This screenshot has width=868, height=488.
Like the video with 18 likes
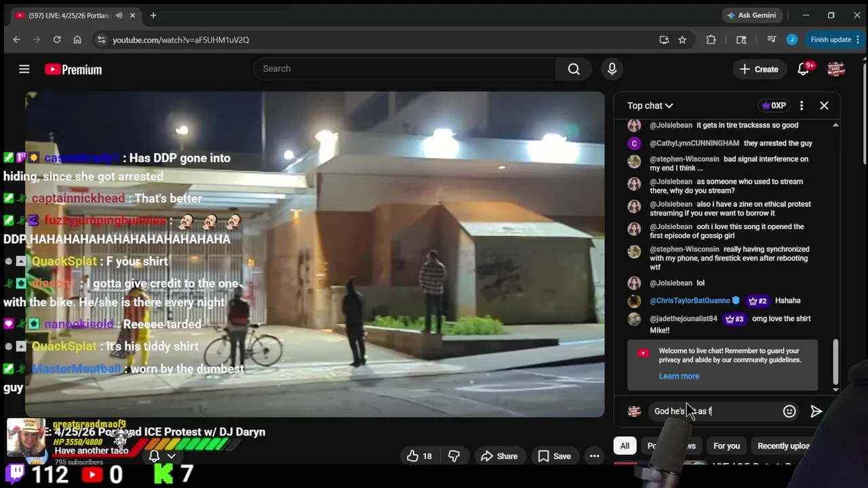coord(419,456)
